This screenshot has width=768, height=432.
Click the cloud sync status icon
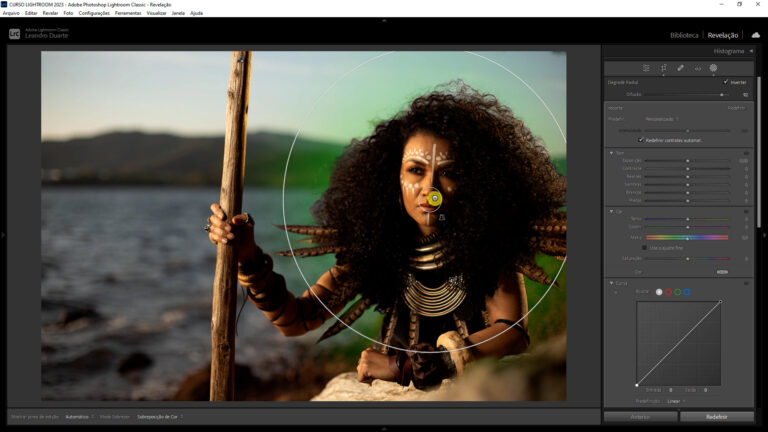point(756,35)
